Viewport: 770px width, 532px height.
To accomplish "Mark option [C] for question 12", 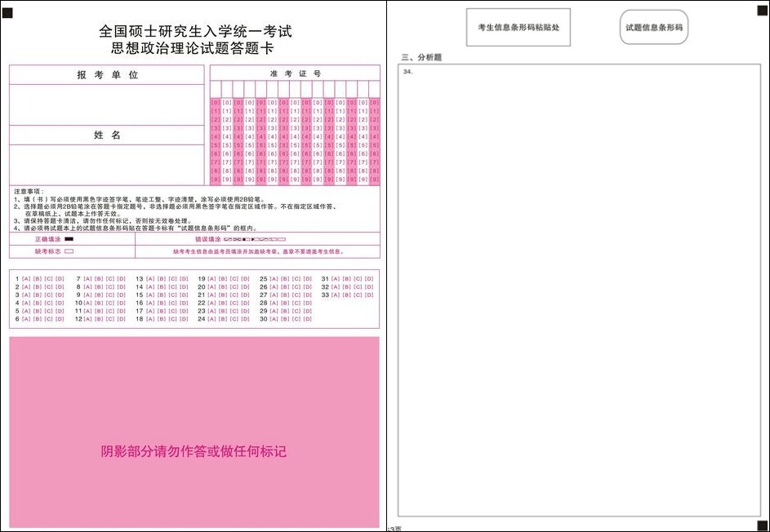I will pyautogui.click(x=110, y=319).
